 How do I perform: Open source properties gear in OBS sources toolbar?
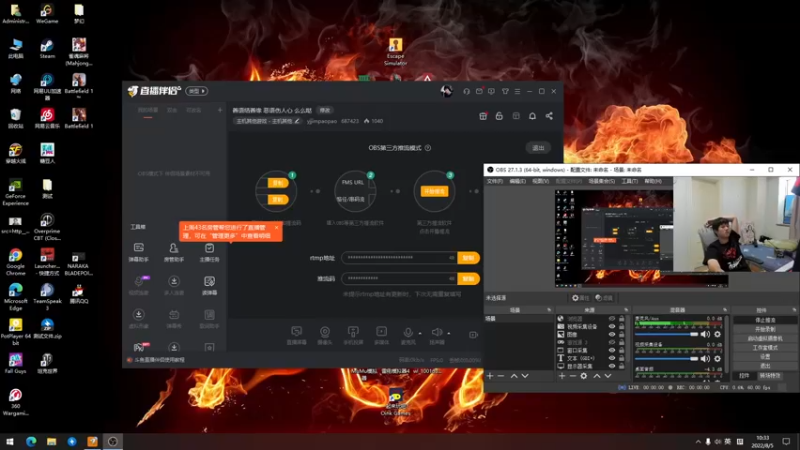click(584, 376)
